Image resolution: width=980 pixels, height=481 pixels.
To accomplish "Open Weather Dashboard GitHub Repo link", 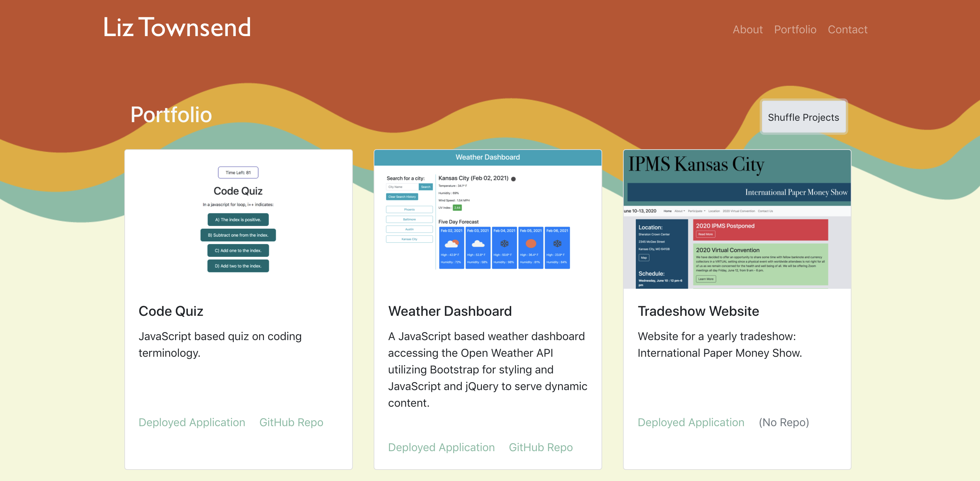I will coord(540,447).
